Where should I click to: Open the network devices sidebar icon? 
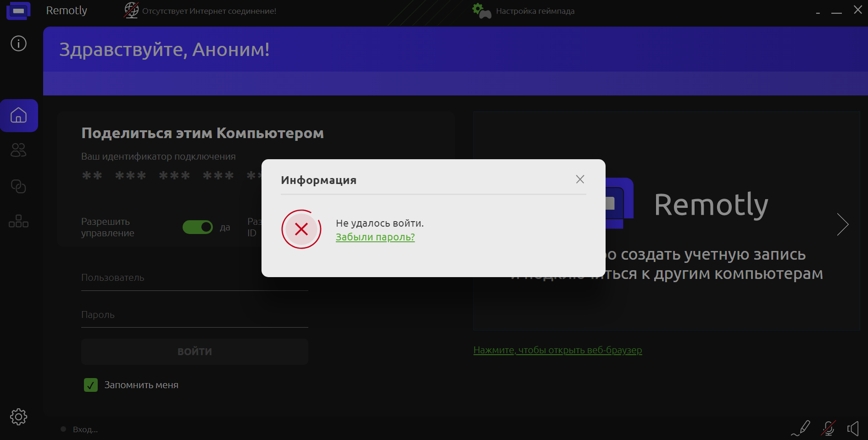click(18, 222)
